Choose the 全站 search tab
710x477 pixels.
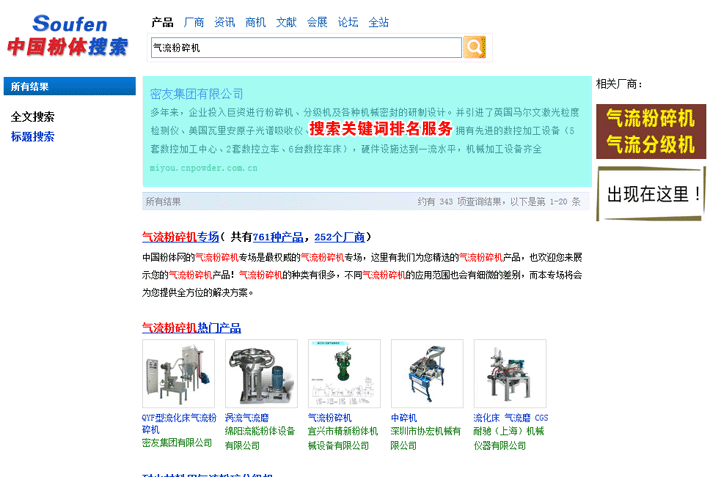pos(379,22)
